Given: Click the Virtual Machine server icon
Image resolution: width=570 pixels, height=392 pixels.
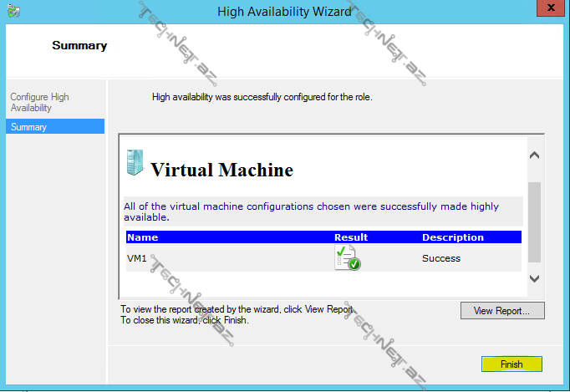Looking at the screenshot, I should 134,162.
